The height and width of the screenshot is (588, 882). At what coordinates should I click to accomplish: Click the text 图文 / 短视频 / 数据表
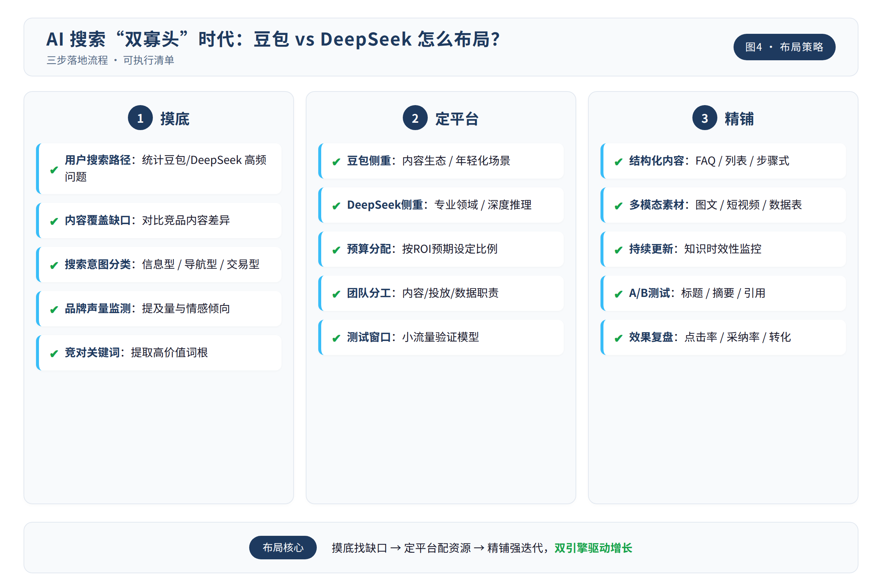(749, 205)
